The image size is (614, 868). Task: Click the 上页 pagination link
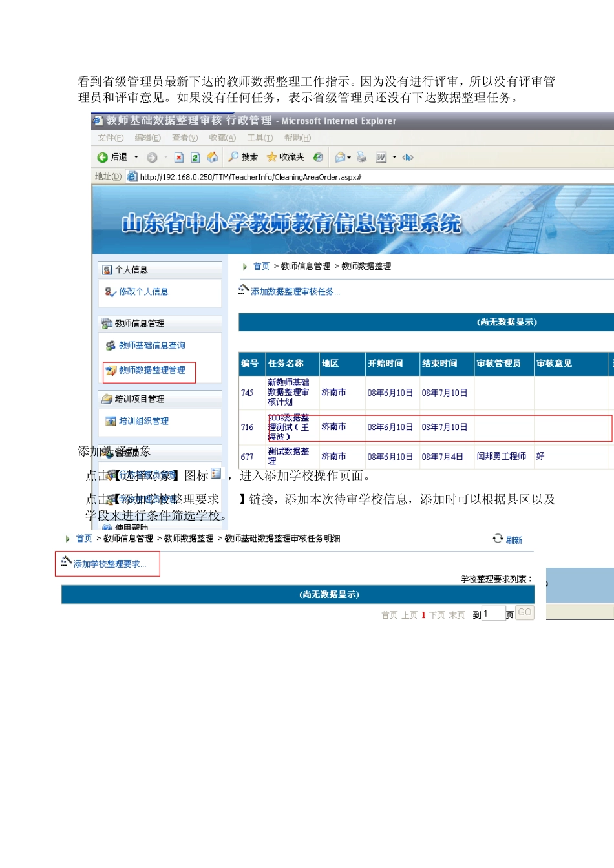coord(409,615)
